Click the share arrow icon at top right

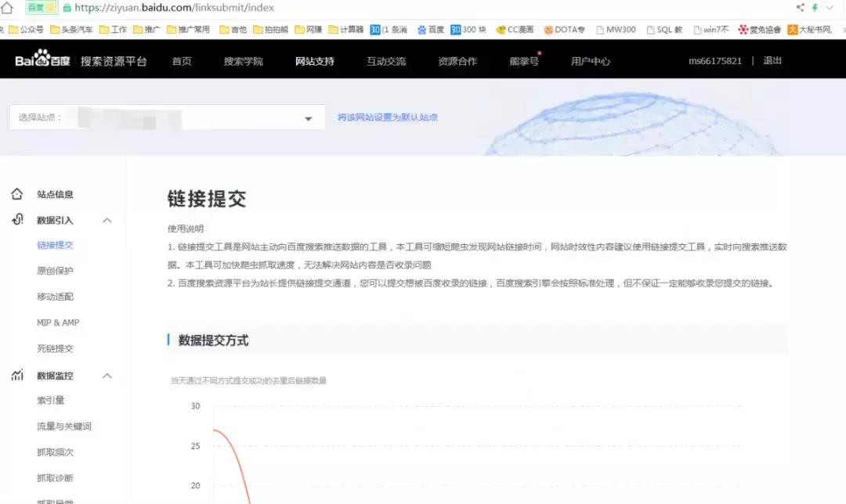[x=801, y=8]
